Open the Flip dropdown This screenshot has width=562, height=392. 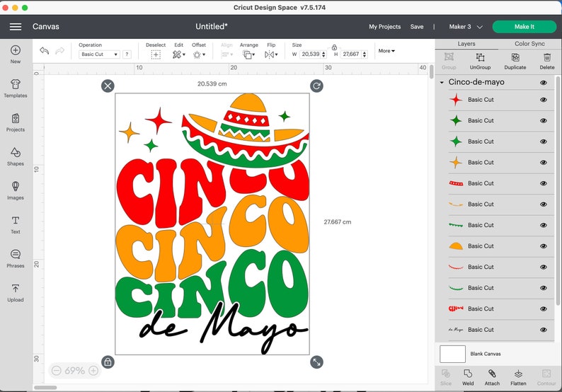pyautogui.click(x=271, y=54)
